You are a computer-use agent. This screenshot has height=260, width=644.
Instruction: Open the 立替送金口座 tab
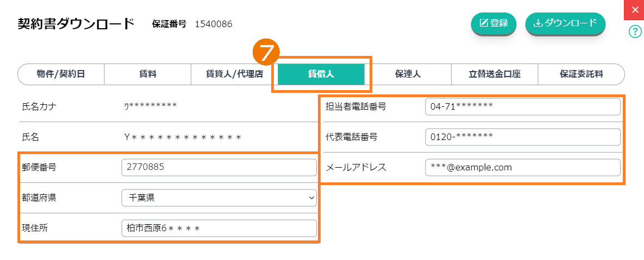point(495,74)
